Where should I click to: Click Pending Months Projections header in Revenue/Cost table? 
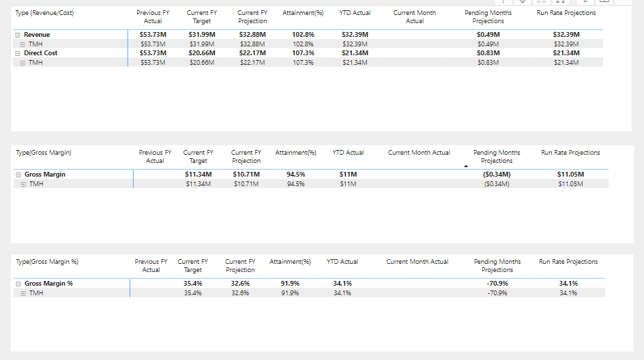(488, 17)
